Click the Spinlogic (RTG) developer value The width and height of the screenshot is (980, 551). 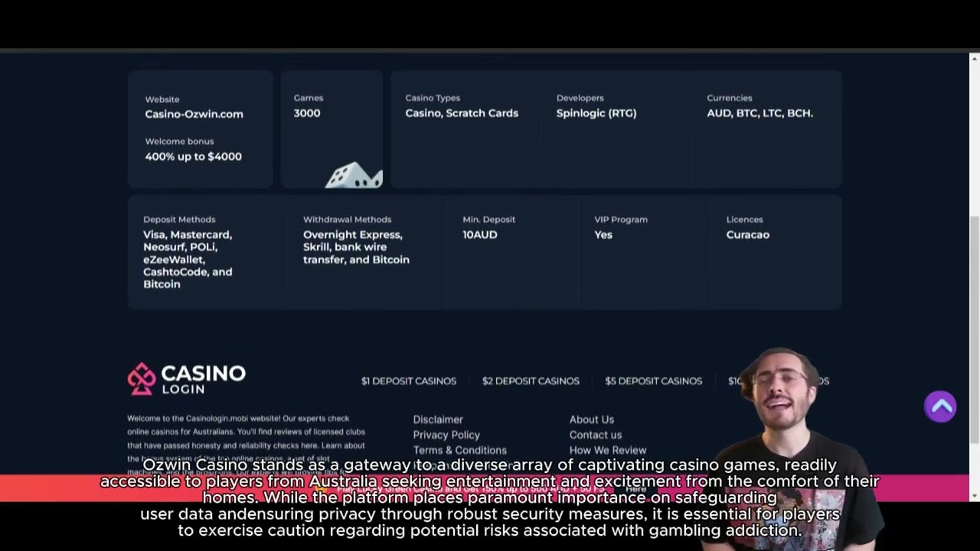tap(596, 112)
